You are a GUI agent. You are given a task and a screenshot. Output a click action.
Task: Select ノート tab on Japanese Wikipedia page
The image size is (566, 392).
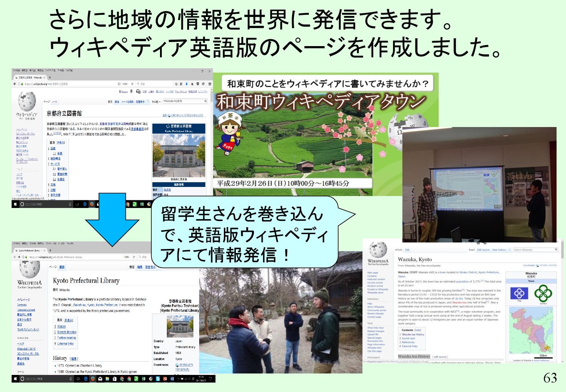54,102
